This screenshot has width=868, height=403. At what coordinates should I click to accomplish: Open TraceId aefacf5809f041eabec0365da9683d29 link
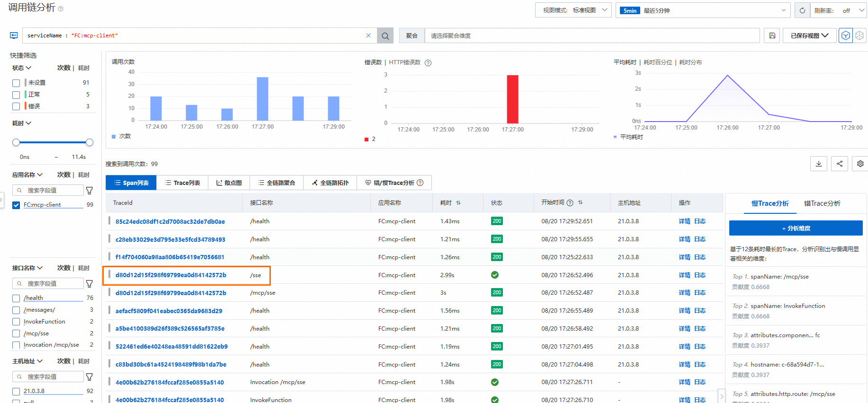click(x=169, y=311)
